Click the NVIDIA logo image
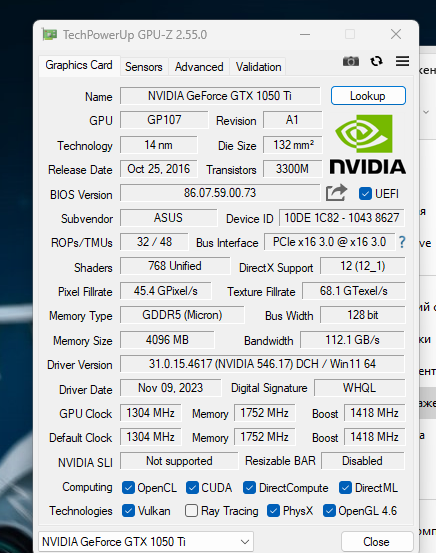The height and width of the screenshot is (553, 436). [368, 145]
